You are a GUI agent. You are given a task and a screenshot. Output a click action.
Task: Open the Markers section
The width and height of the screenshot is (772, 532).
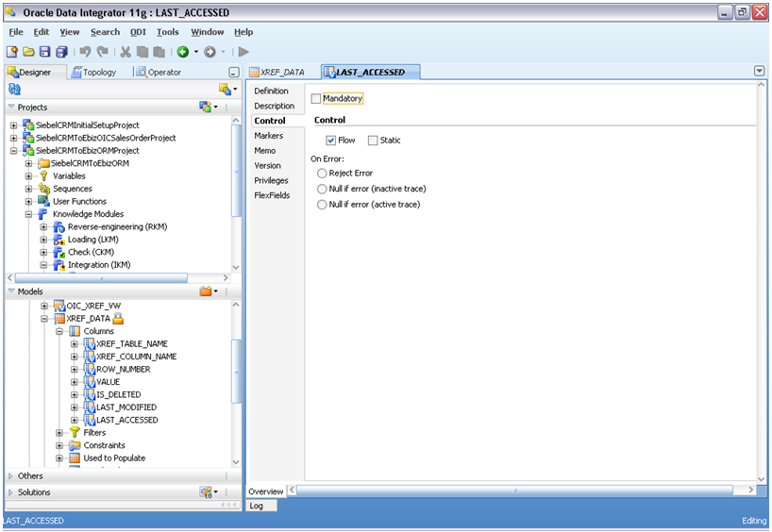point(268,136)
